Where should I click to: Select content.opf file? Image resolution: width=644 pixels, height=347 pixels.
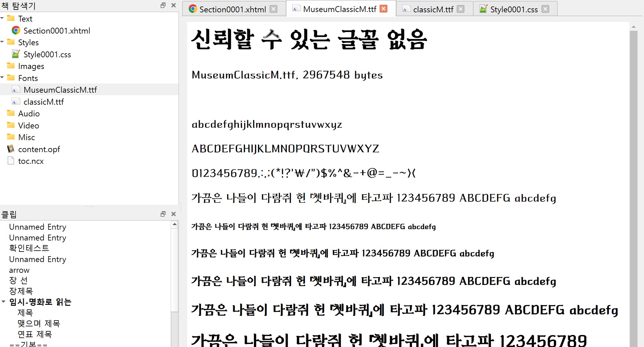[x=39, y=149]
